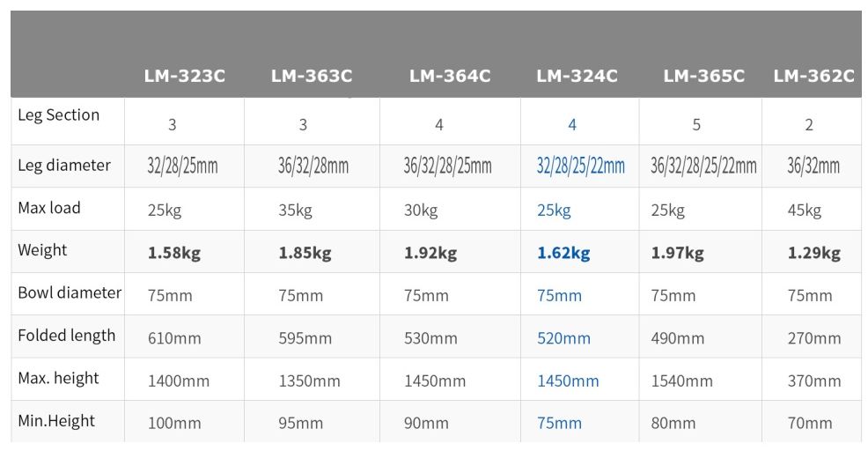The width and height of the screenshot is (868, 451).
Task: Click the Bowl diameter row label
Action: click(70, 292)
